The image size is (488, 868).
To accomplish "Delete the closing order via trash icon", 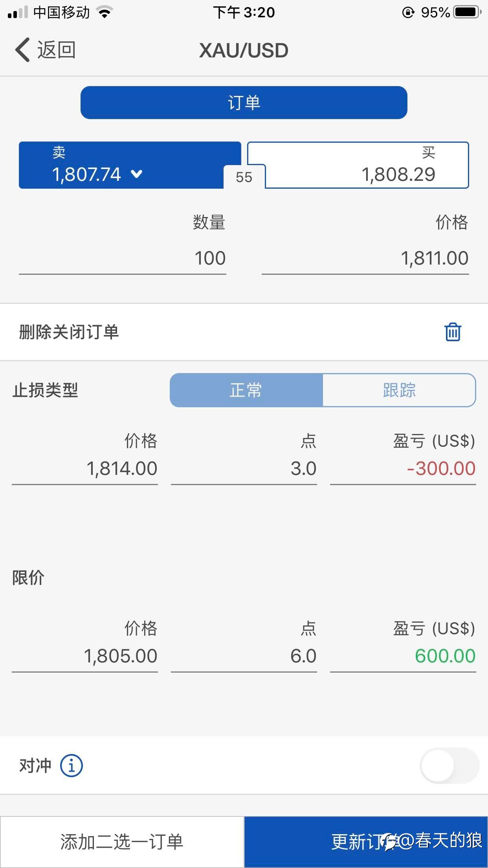I will (x=453, y=332).
